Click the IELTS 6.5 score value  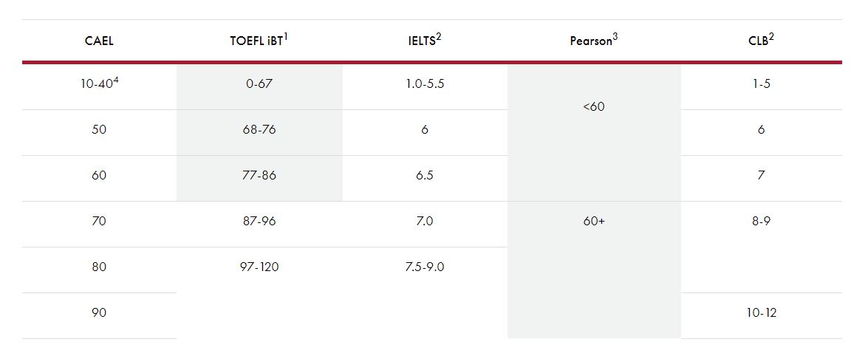(425, 176)
